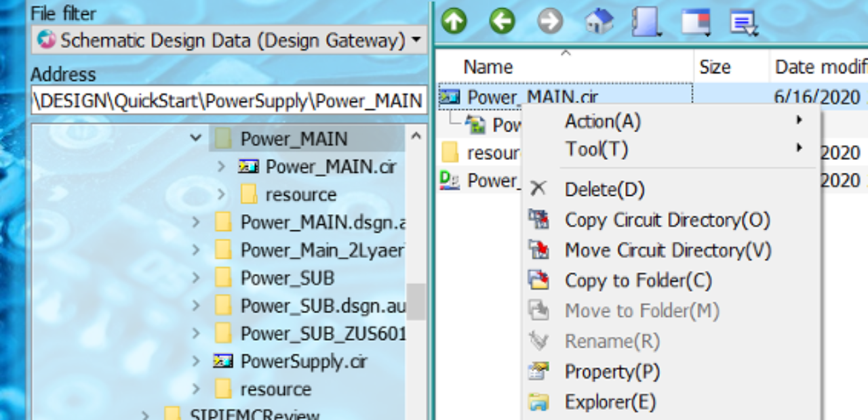The height and width of the screenshot is (420, 868).
Task: Click the window layout toolbar icon
Action: point(695,22)
